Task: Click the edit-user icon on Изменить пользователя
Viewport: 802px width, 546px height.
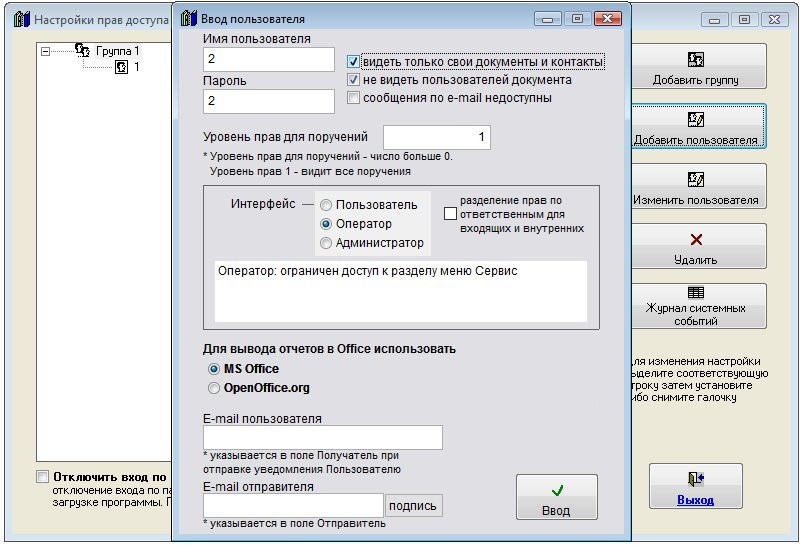Action: (x=696, y=179)
